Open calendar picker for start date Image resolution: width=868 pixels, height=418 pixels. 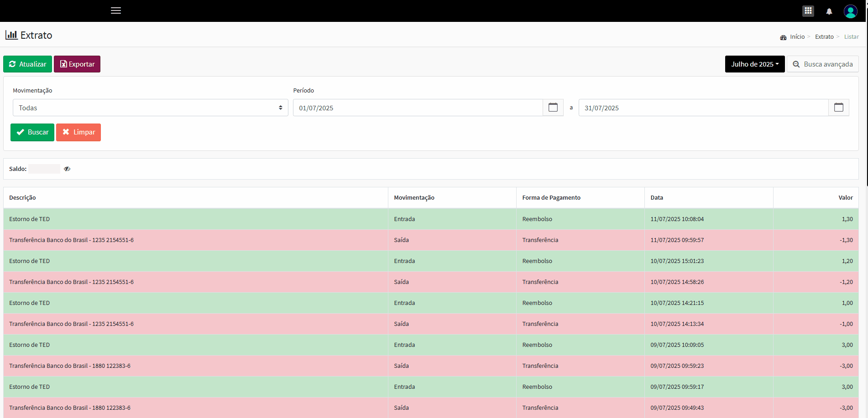[553, 108]
